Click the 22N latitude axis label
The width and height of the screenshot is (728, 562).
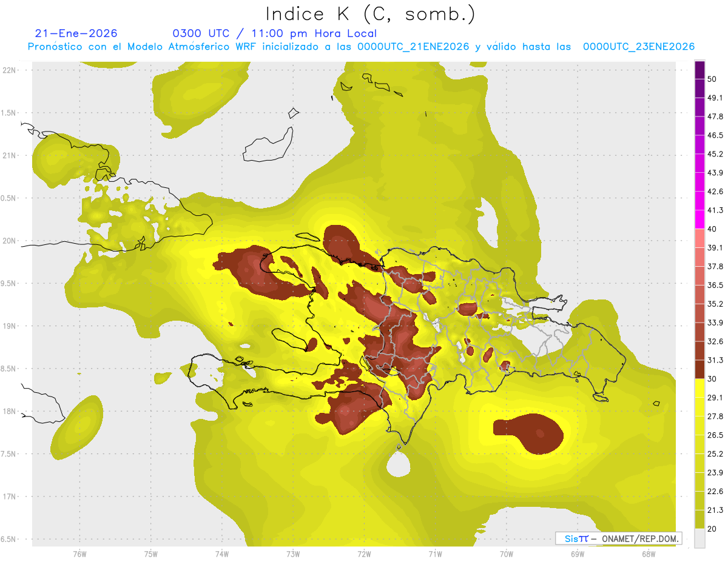9,70
